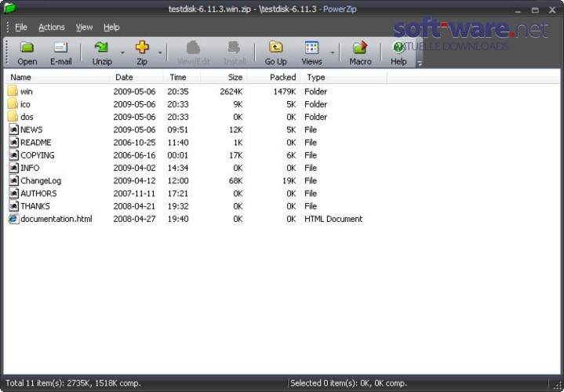Viewport: 564px width, 392px height.
Task: Click the 2624K size of win folder
Action: pyautogui.click(x=231, y=92)
